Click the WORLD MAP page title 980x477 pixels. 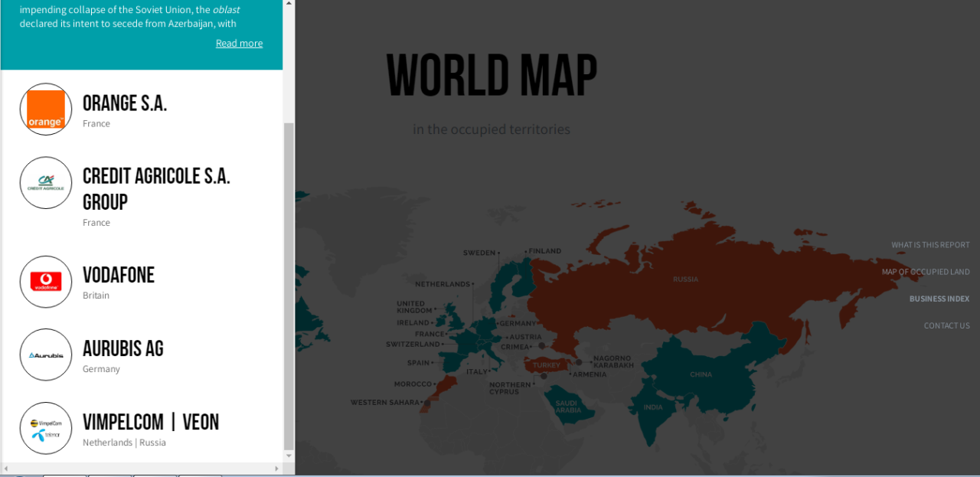coord(492,76)
